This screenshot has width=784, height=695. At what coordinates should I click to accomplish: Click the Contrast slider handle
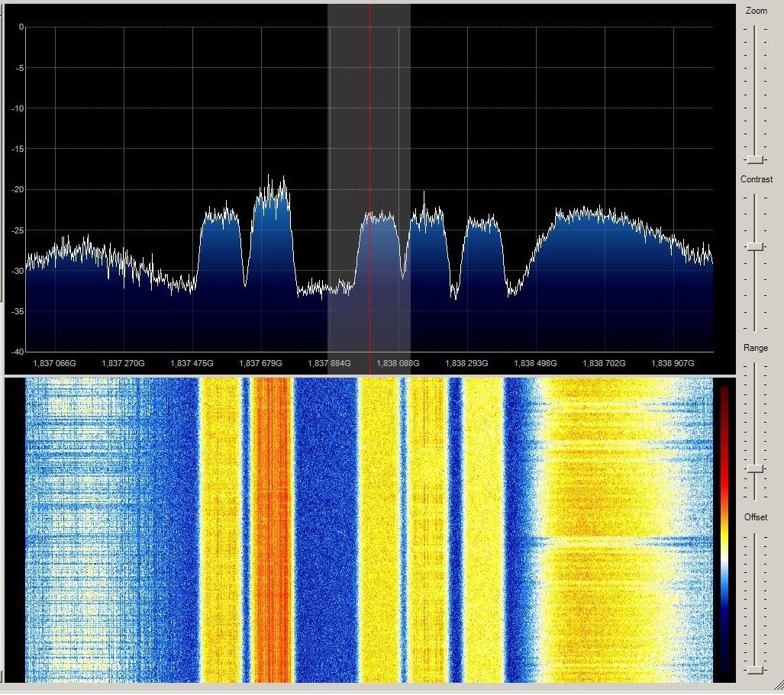click(x=755, y=246)
